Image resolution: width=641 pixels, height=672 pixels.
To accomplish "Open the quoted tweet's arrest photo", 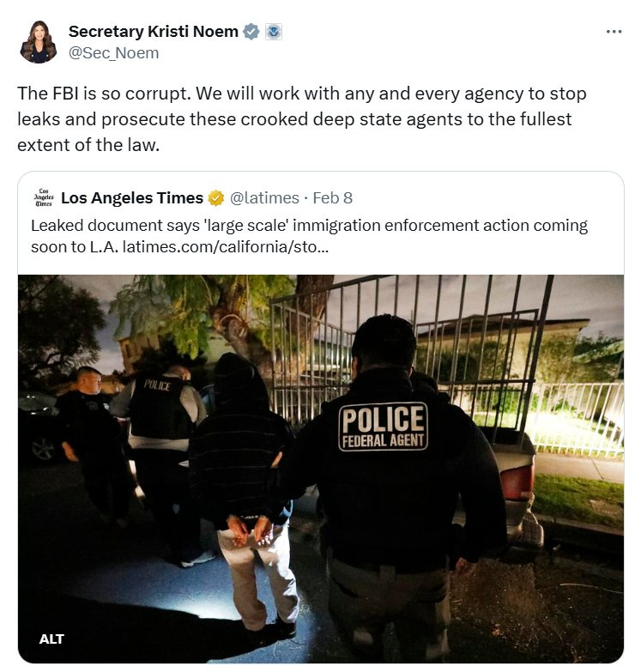I will coord(321,469).
